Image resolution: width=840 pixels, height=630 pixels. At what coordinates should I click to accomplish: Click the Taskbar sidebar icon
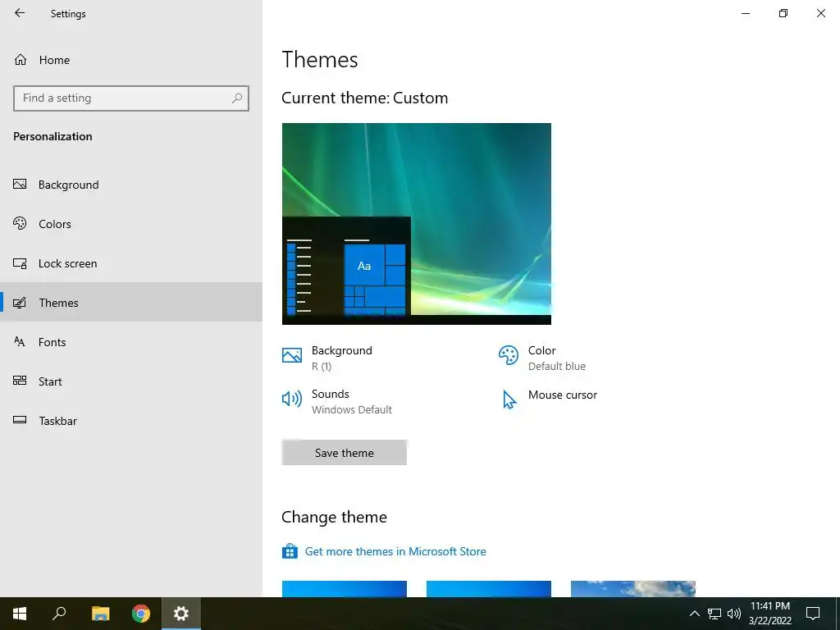[x=20, y=420]
